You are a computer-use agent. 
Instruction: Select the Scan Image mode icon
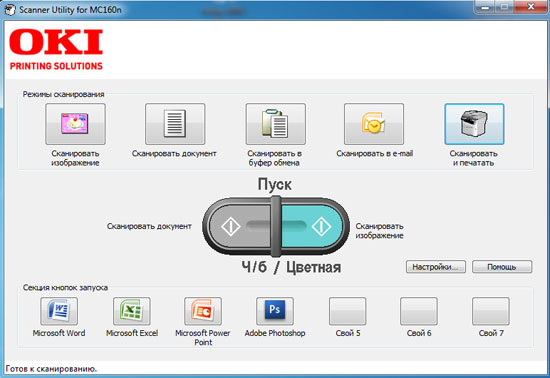[x=75, y=124]
